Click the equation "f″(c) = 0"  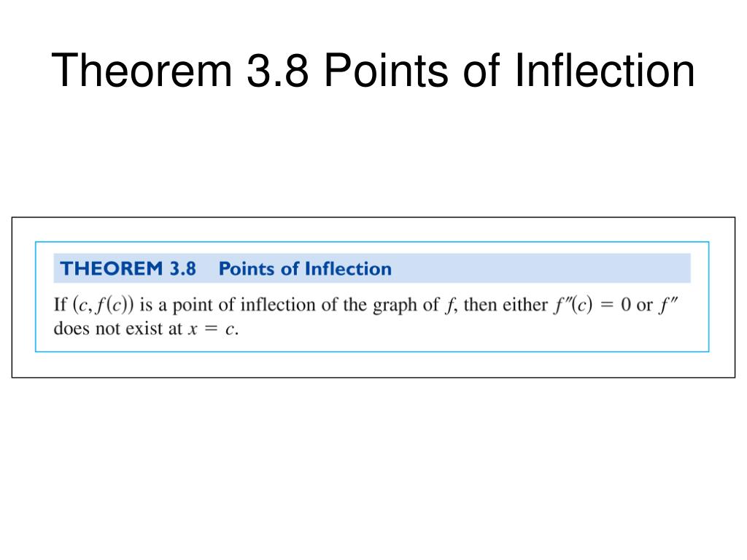pos(591,305)
